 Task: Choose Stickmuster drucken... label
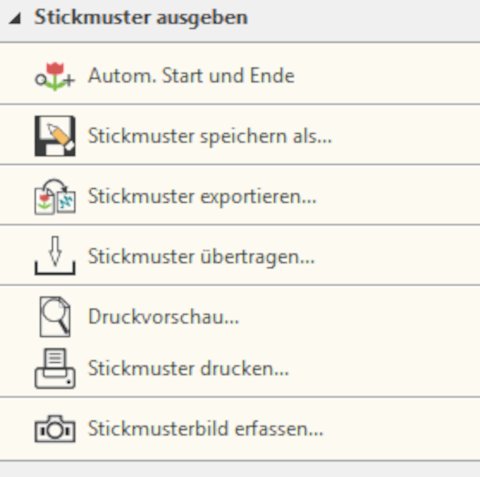tap(188, 368)
